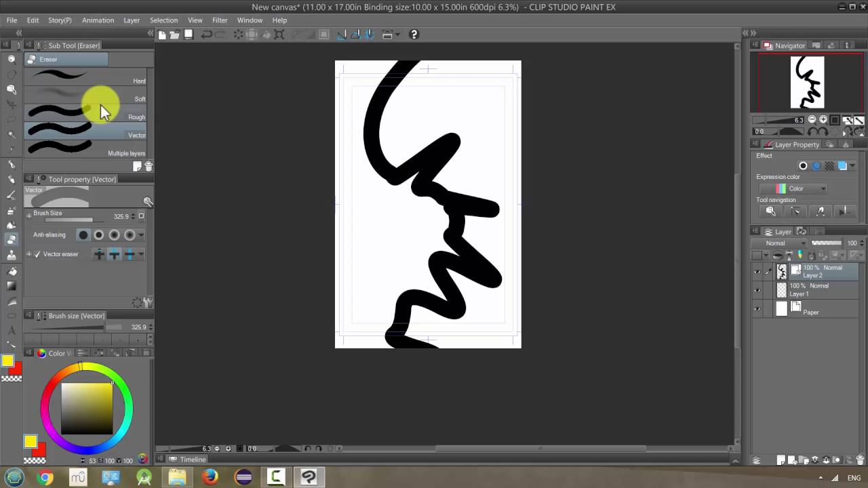
Task: Uncheck the Vector eraser checkbox
Action: click(37, 253)
